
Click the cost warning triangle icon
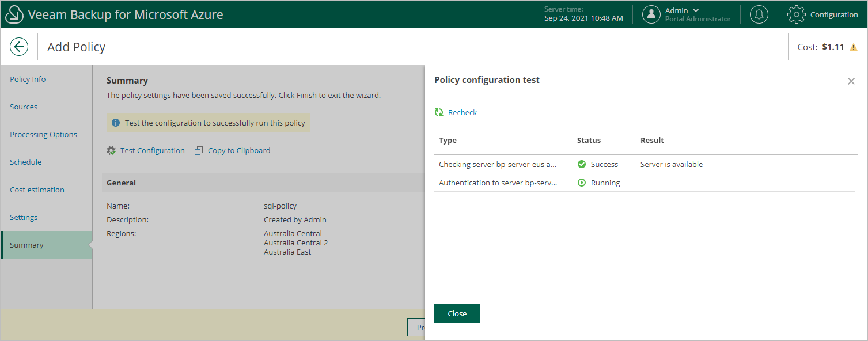click(x=854, y=47)
